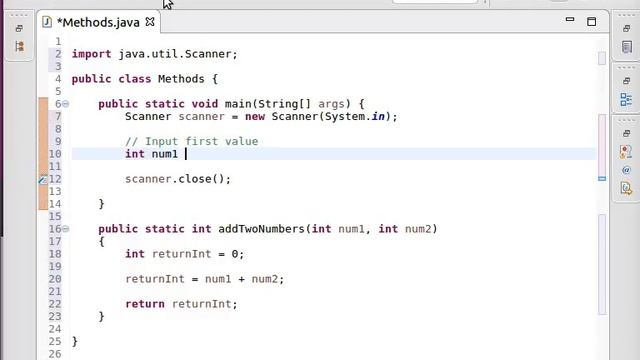Open the Task List view icon
640x360 pixels.
click(627, 47)
